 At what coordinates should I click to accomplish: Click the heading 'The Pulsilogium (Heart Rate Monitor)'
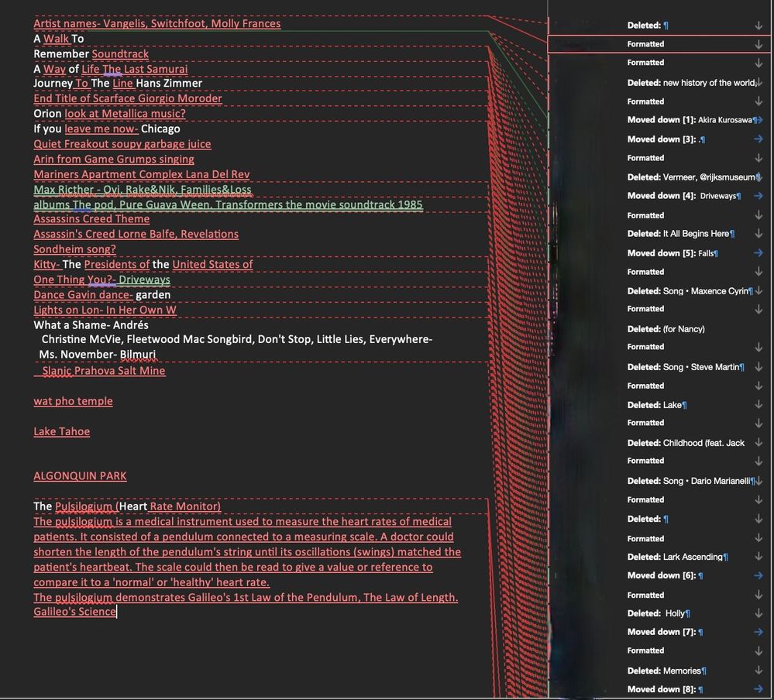[x=127, y=506]
